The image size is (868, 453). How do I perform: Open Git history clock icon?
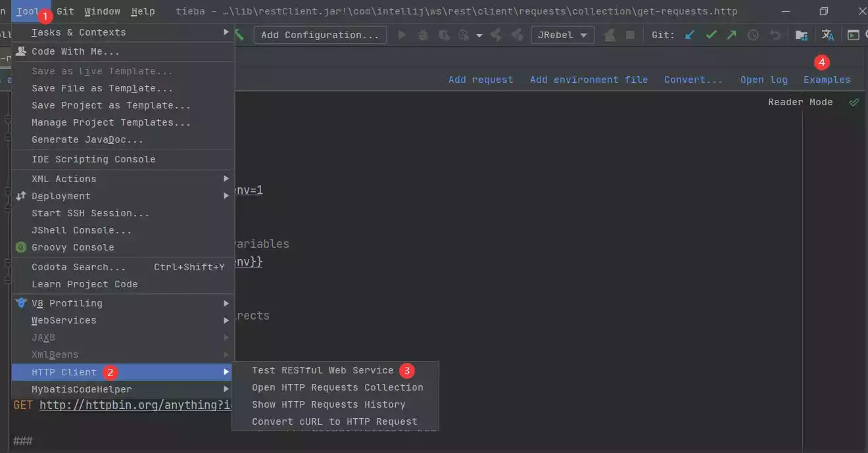[754, 35]
